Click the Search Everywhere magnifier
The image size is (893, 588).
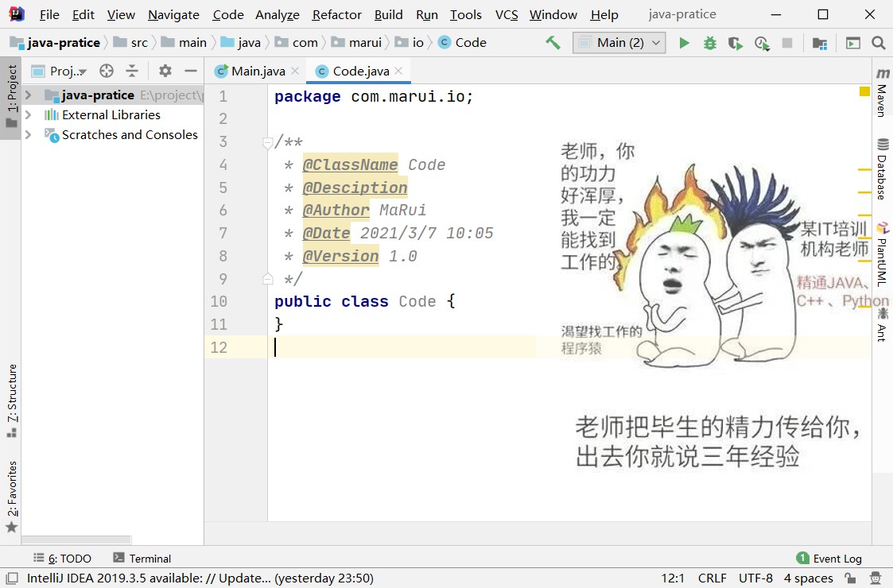pyautogui.click(x=878, y=43)
